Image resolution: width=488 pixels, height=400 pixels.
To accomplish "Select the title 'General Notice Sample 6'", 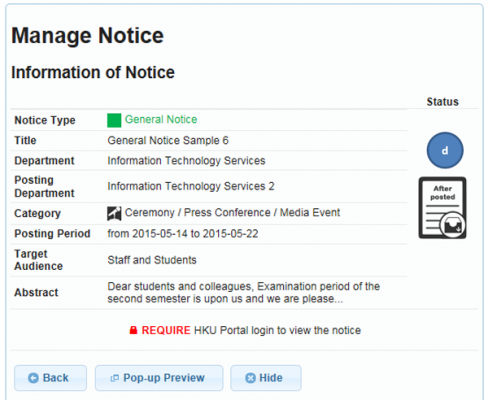I will pos(168,140).
